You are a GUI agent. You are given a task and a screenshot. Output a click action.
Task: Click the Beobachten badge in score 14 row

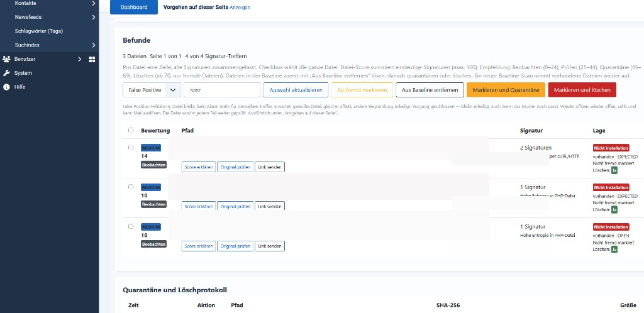[x=153, y=165]
